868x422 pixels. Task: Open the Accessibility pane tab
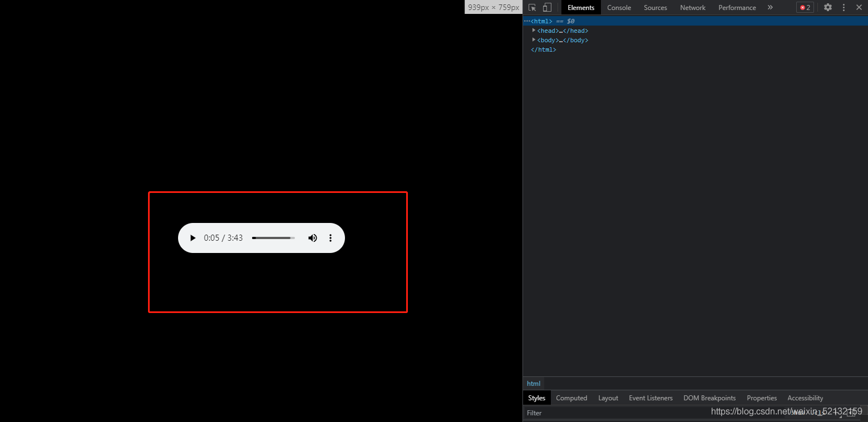[805, 398]
